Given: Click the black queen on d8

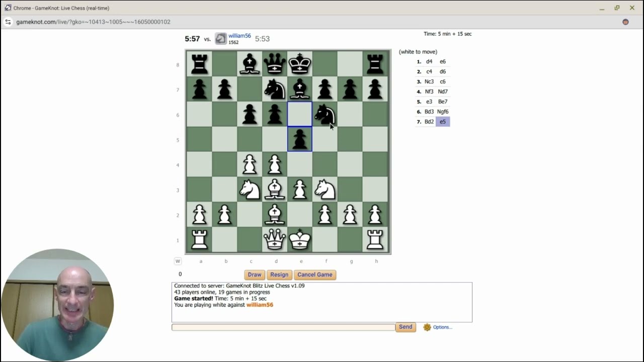Looking at the screenshot, I should click(275, 64).
